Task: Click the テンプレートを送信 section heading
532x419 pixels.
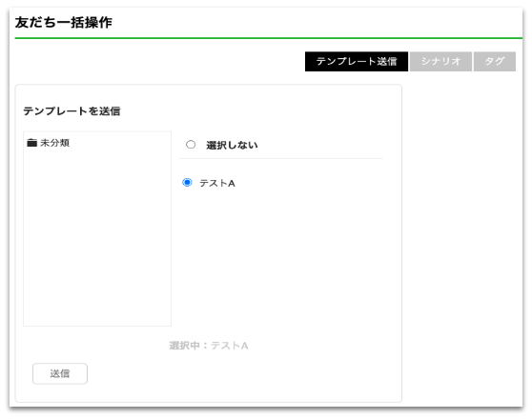Action: (x=72, y=110)
